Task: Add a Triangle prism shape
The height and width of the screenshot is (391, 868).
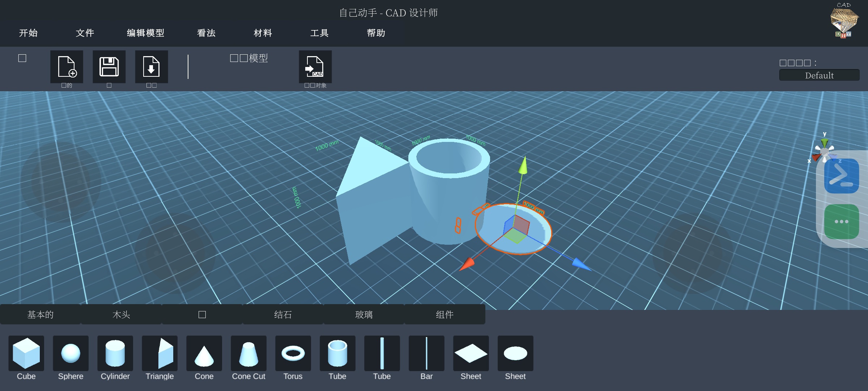Action: pos(159,353)
